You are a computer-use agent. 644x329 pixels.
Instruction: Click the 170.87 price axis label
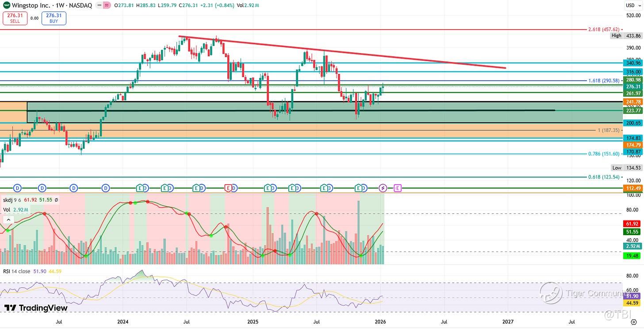click(x=632, y=152)
